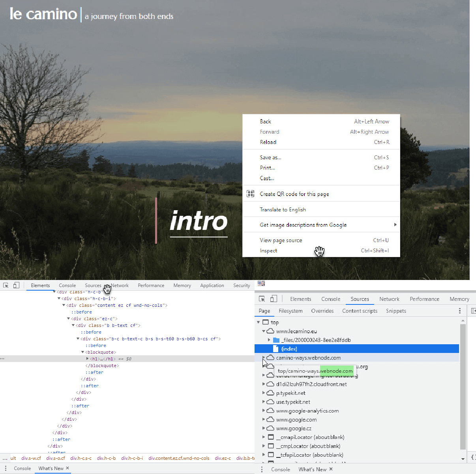This screenshot has width=476, height=474.
Task: Click cloud icon for www.lecamino.eu
Action: (270, 331)
